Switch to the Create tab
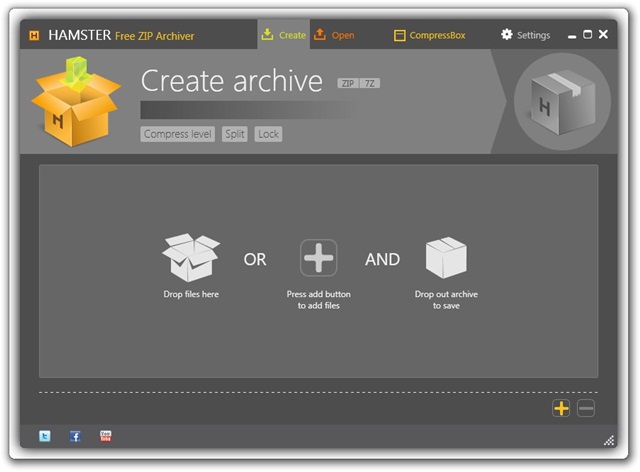This screenshot has height=472, width=640. point(284,35)
